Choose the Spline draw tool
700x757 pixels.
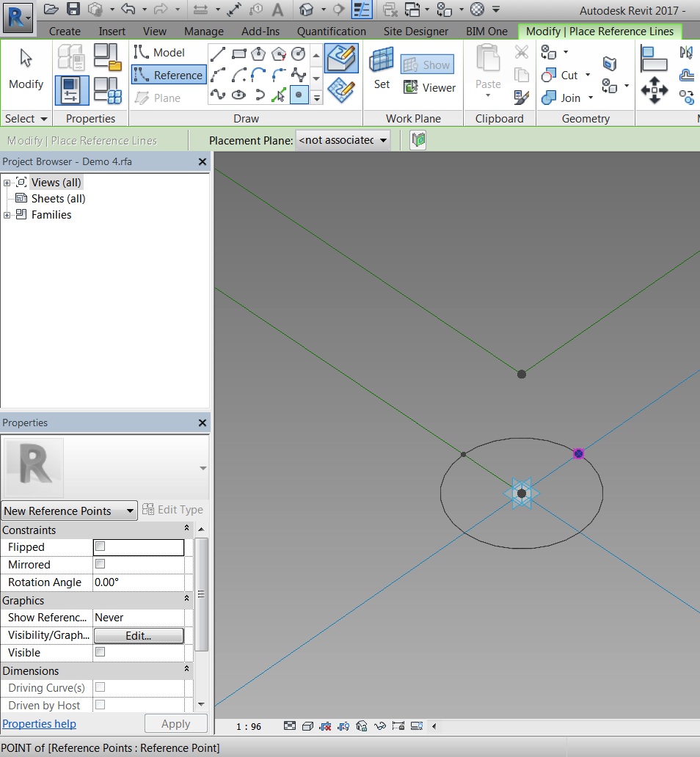pos(217,94)
